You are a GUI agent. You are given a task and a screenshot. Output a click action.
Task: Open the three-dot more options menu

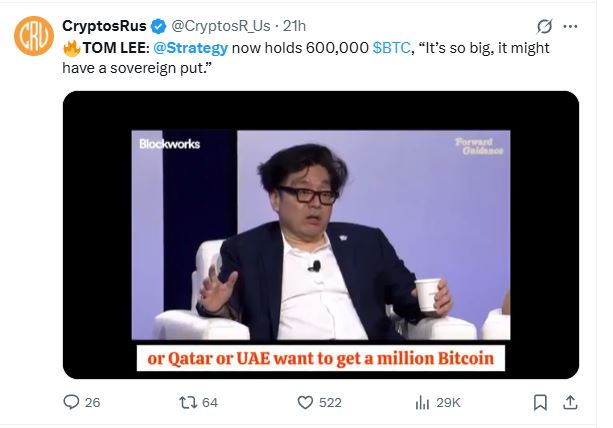point(570,27)
